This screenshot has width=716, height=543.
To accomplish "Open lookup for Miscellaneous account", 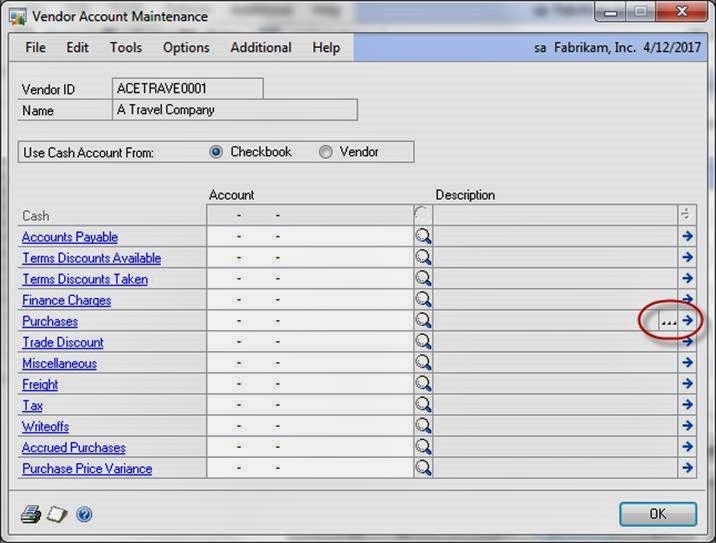I will [x=423, y=363].
